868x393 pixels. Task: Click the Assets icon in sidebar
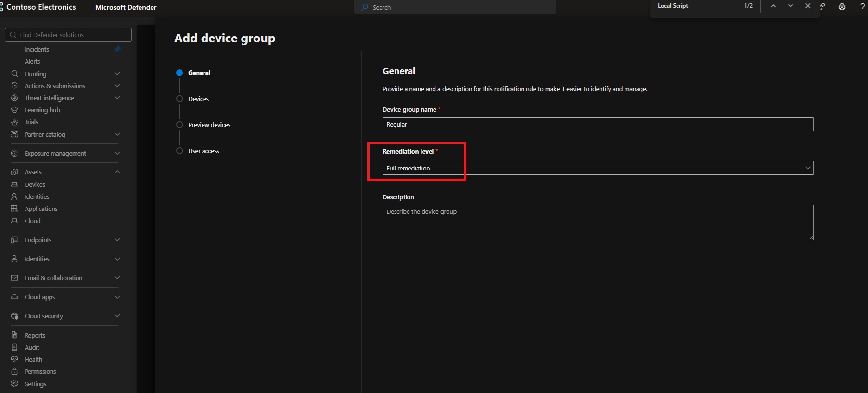(14, 172)
